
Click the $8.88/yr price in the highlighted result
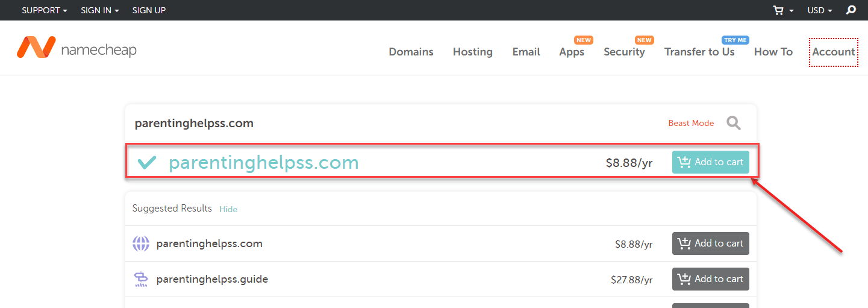click(x=629, y=163)
